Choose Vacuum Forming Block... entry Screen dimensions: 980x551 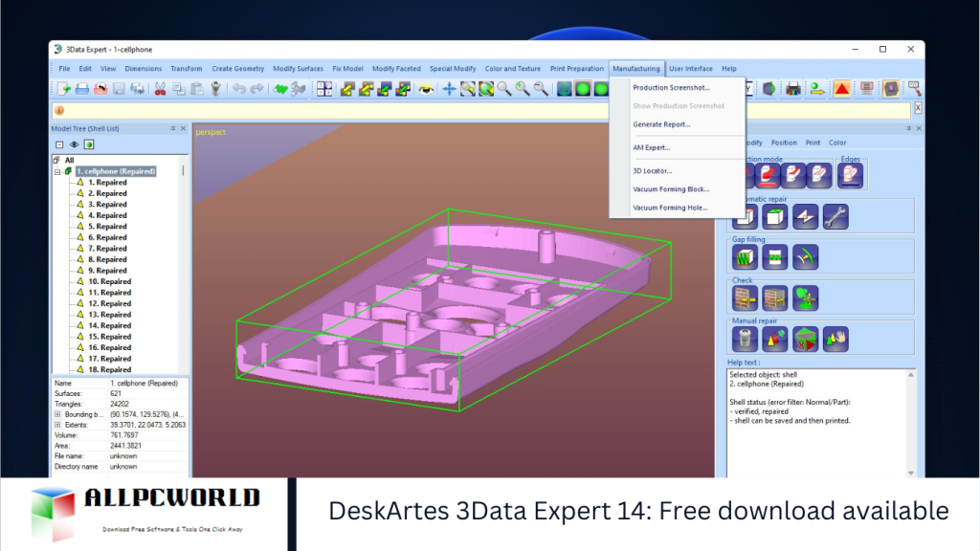click(671, 189)
